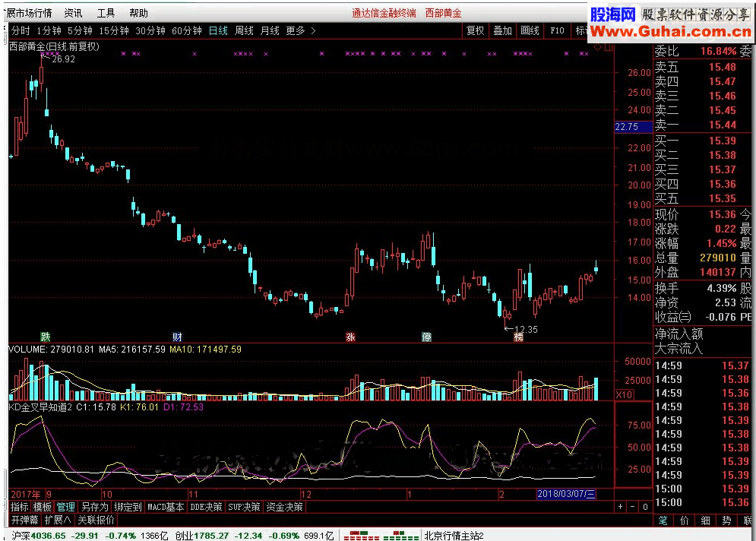The width and height of the screenshot is (756, 541).
Task: Select the 势 trend tab in quote panel
Action: tap(726, 520)
